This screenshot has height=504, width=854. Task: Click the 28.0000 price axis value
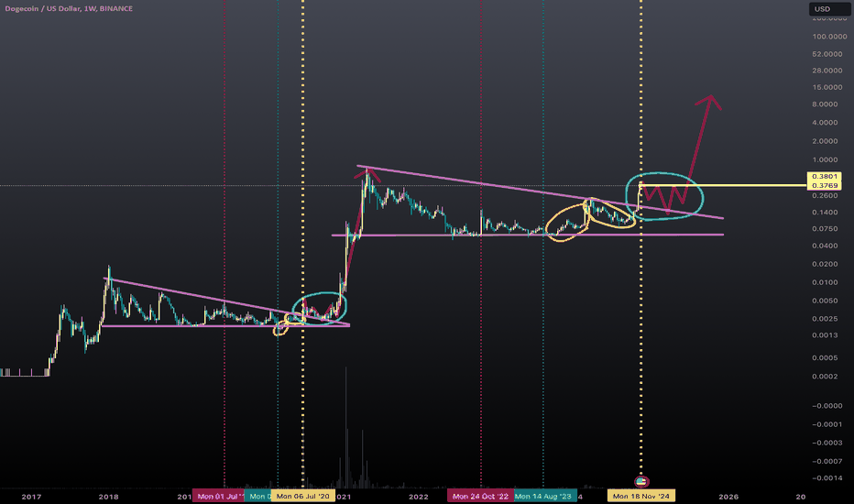point(827,71)
